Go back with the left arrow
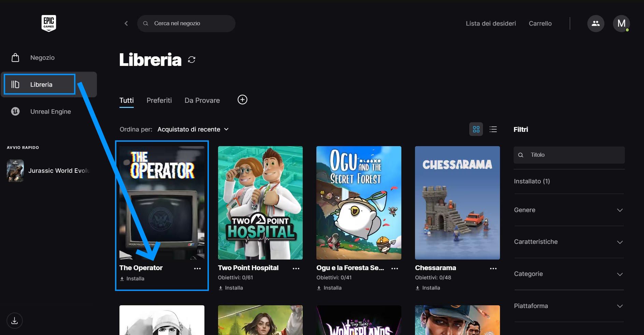Image resolution: width=644 pixels, height=335 pixels. pos(126,23)
